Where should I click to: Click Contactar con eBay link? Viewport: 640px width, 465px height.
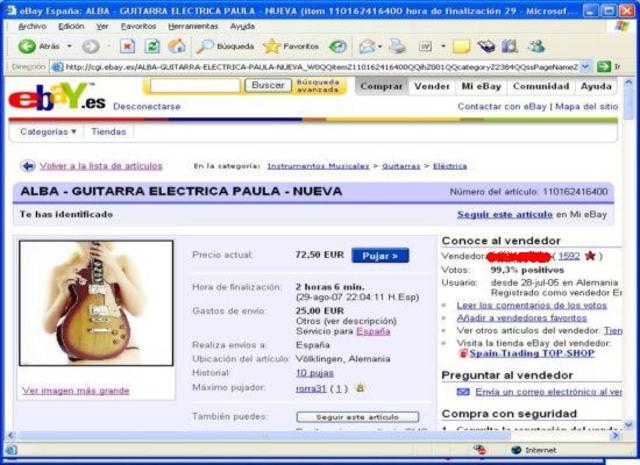[502, 107]
